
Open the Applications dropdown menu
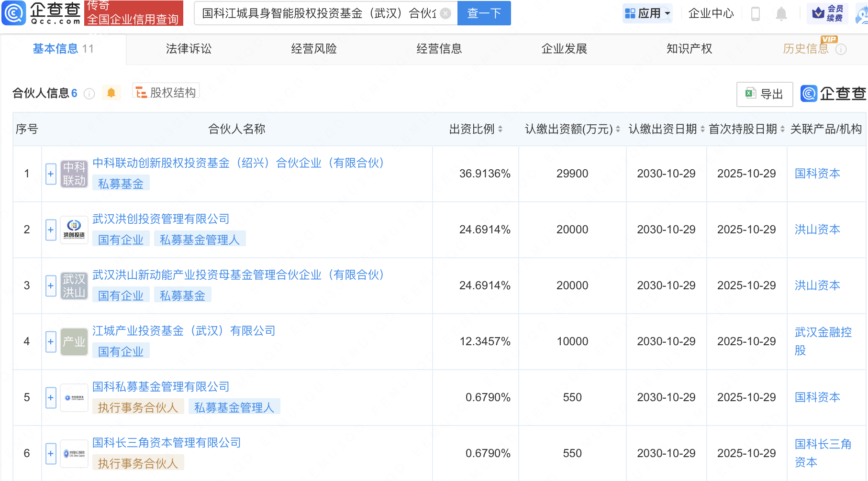click(x=648, y=13)
